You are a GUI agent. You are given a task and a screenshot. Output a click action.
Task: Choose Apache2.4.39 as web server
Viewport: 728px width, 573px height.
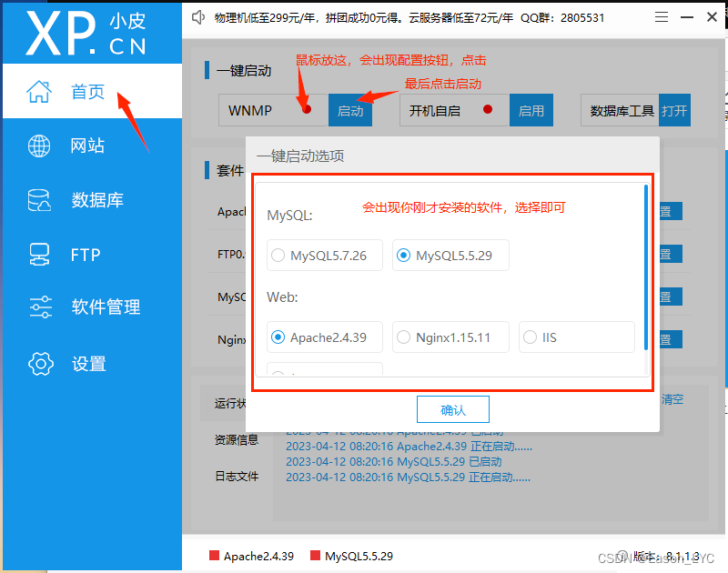tap(325, 337)
